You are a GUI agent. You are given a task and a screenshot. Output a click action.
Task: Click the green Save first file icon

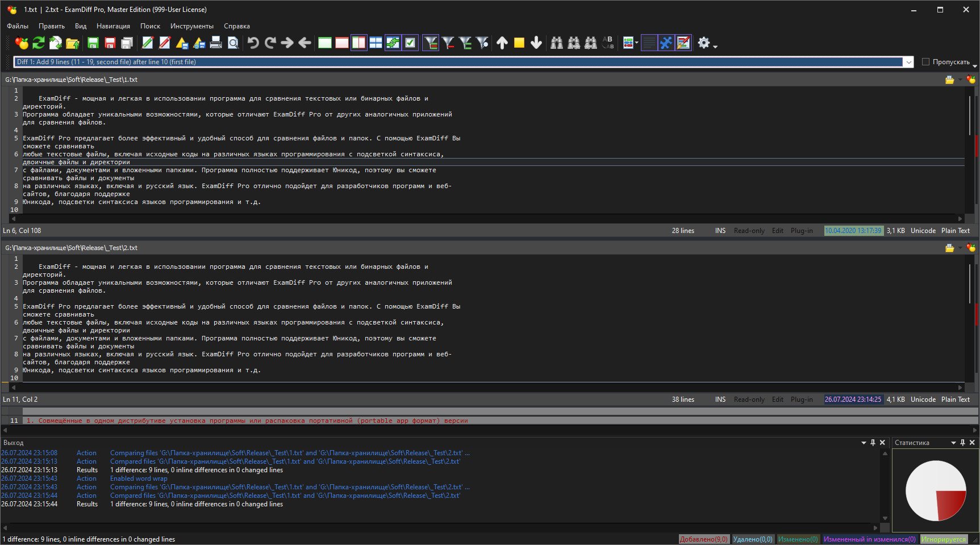pos(93,43)
